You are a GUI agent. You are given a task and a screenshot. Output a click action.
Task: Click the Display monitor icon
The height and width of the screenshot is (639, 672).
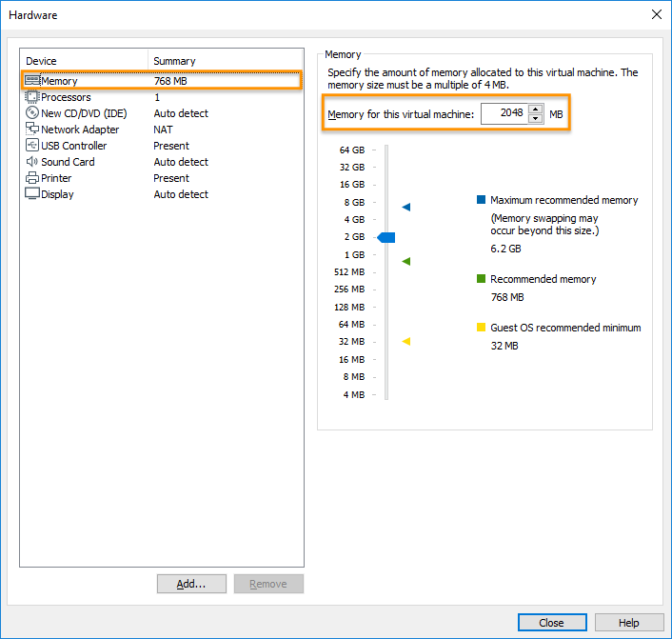32,193
